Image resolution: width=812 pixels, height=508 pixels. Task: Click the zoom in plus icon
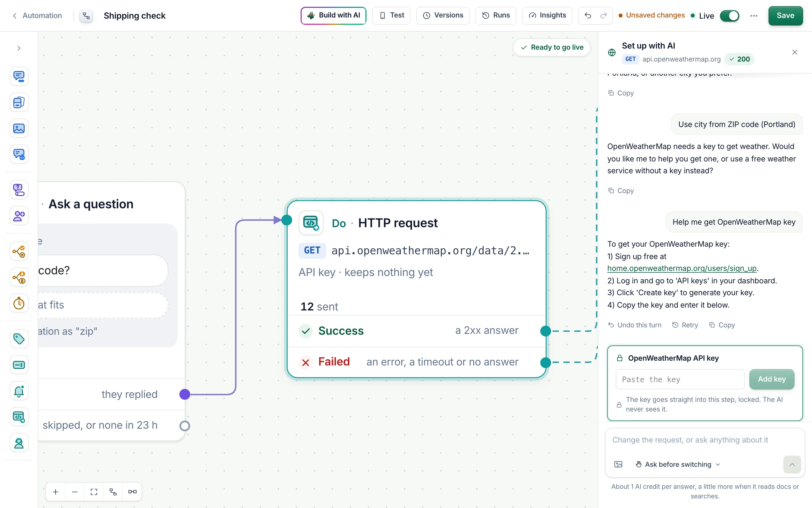56,492
